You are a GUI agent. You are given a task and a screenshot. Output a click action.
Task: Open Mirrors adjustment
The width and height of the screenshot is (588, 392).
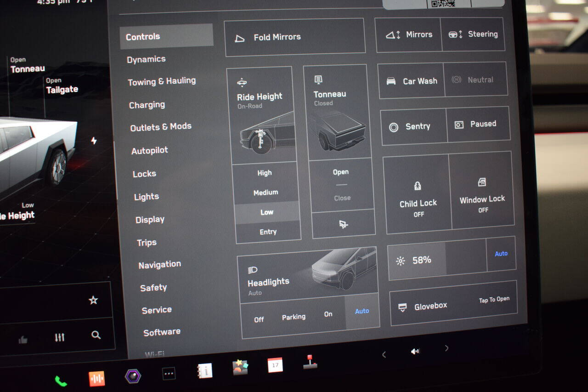pyautogui.click(x=408, y=34)
